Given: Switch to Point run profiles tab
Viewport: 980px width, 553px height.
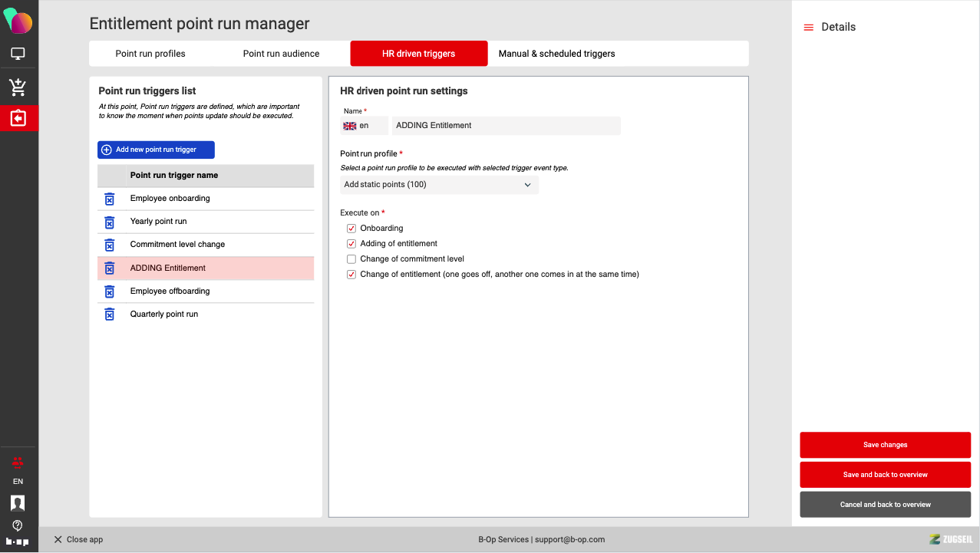Looking at the screenshot, I should pyautogui.click(x=150, y=54).
